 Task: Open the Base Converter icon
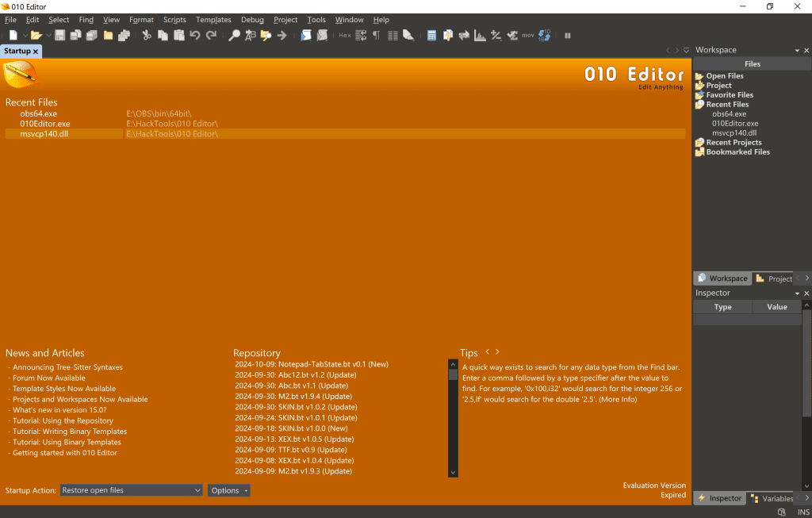pos(544,35)
